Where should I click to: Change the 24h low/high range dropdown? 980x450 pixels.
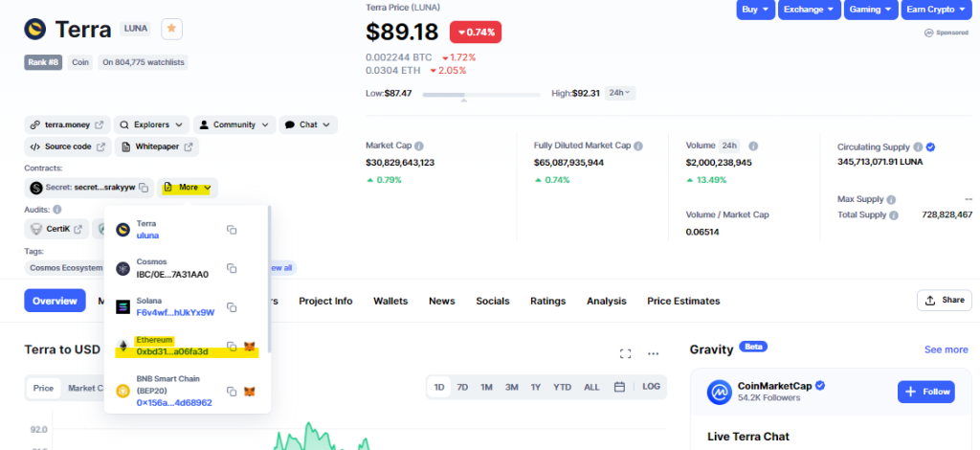click(620, 93)
